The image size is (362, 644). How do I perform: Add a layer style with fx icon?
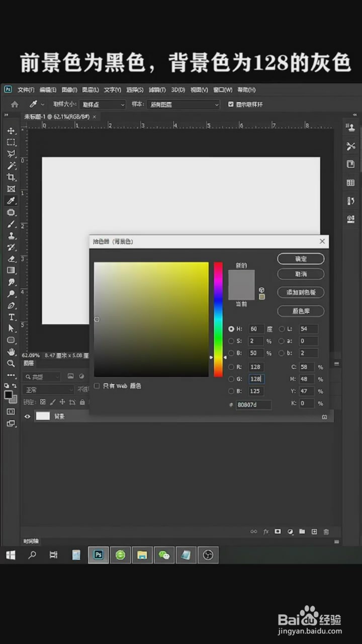point(266,531)
